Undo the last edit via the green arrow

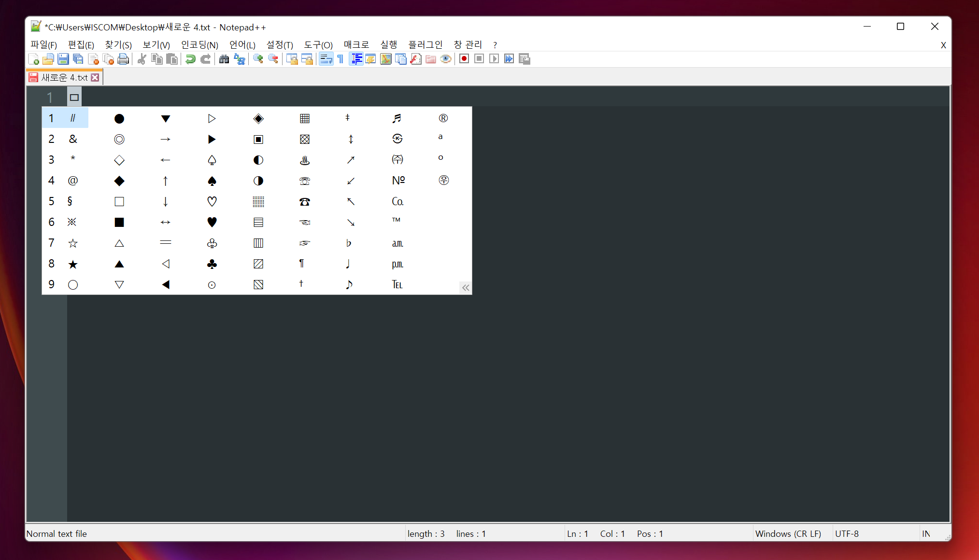pos(191,59)
